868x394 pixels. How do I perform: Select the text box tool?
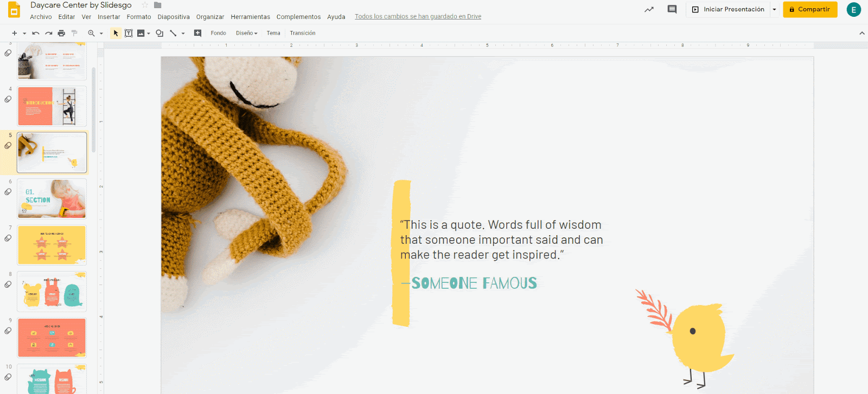129,33
